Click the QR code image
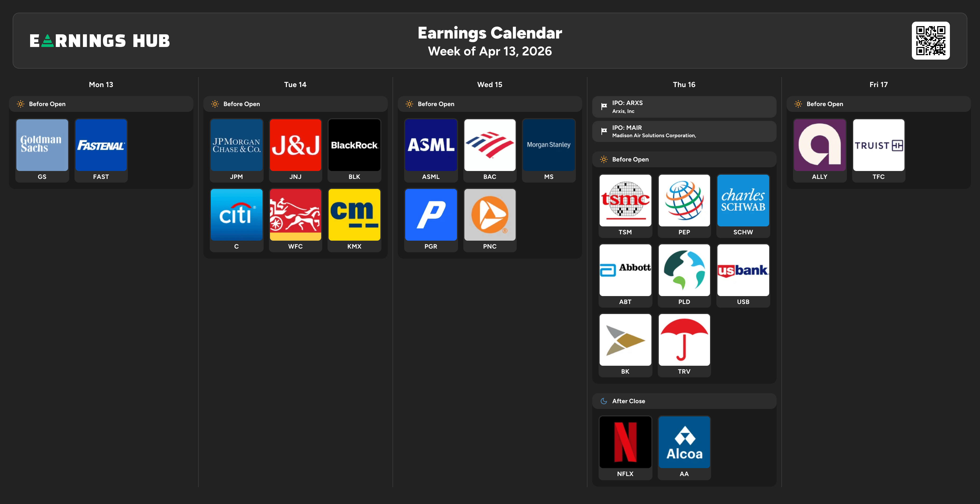Image resolution: width=980 pixels, height=504 pixels. coord(930,41)
